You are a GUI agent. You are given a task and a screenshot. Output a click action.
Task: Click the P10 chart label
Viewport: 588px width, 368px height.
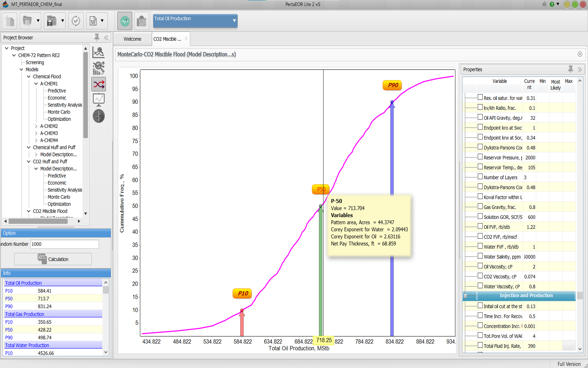242,293
